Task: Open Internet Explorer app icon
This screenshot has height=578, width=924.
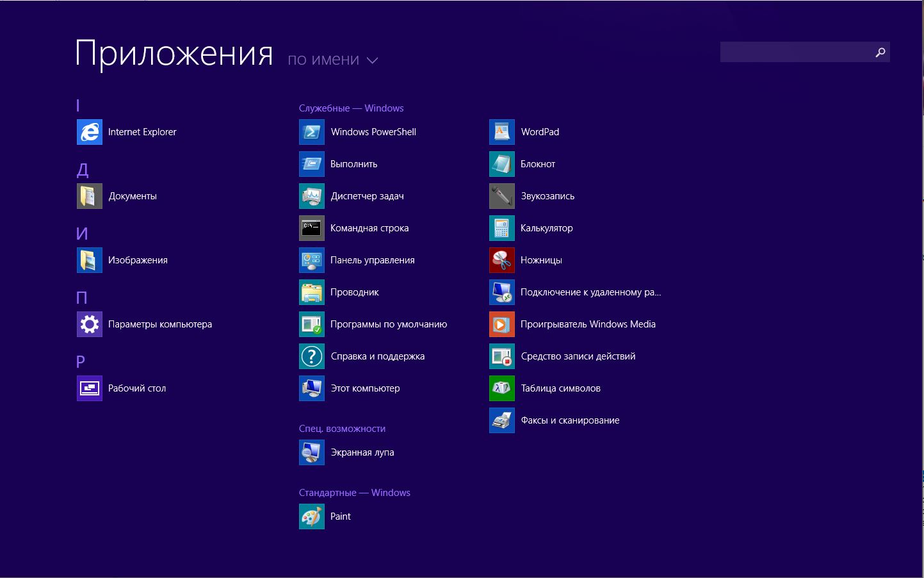Action: click(x=90, y=132)
